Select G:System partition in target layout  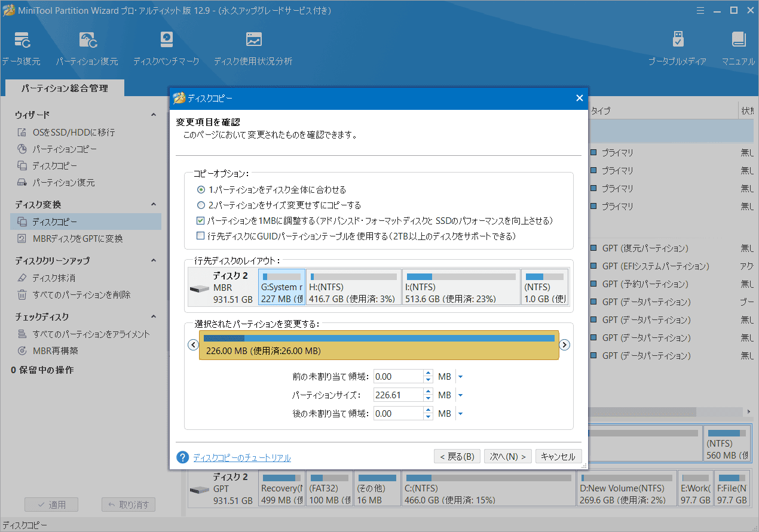pyautogui.click(x=281, y=287)
